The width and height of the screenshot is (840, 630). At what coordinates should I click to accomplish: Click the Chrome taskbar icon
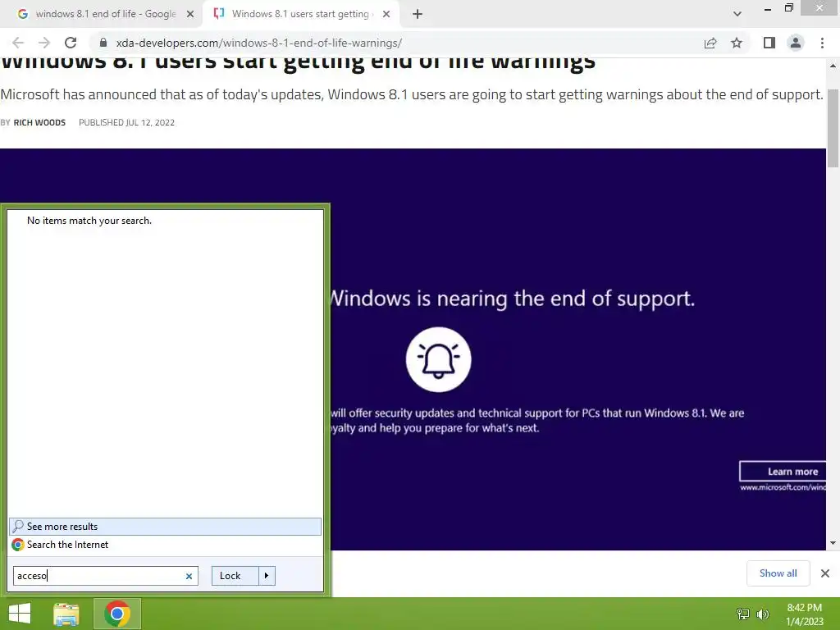click(x=117, y=614)
